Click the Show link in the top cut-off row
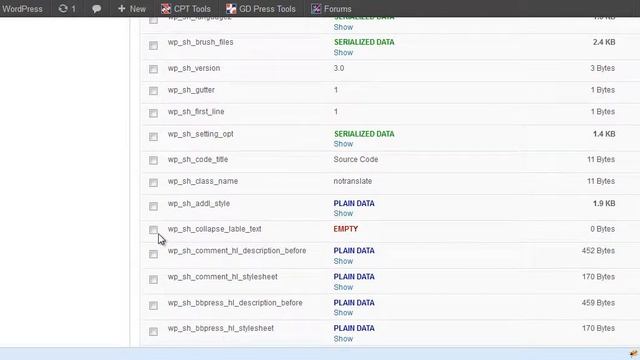This screenshot has height=360, width=640. pos(343,27)
